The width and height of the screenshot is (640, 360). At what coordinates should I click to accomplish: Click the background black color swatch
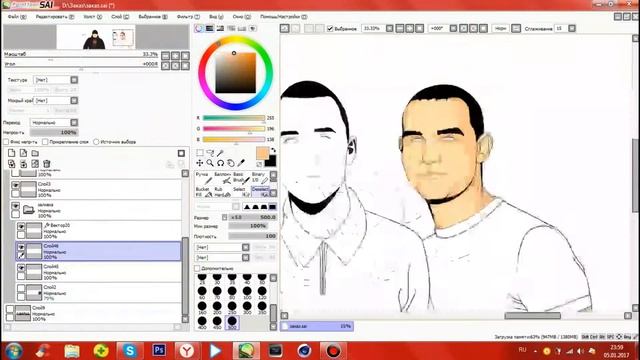click(271, 162)
